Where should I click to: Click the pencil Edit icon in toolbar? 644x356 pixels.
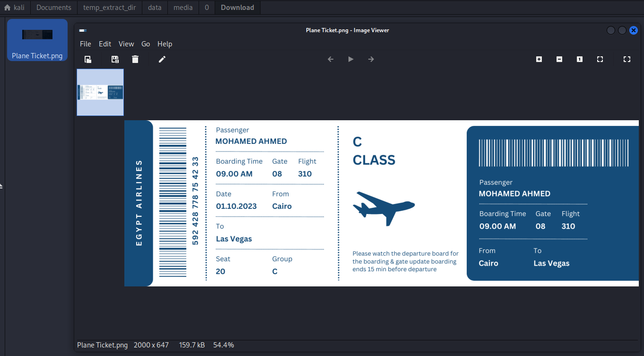(162, 59)
